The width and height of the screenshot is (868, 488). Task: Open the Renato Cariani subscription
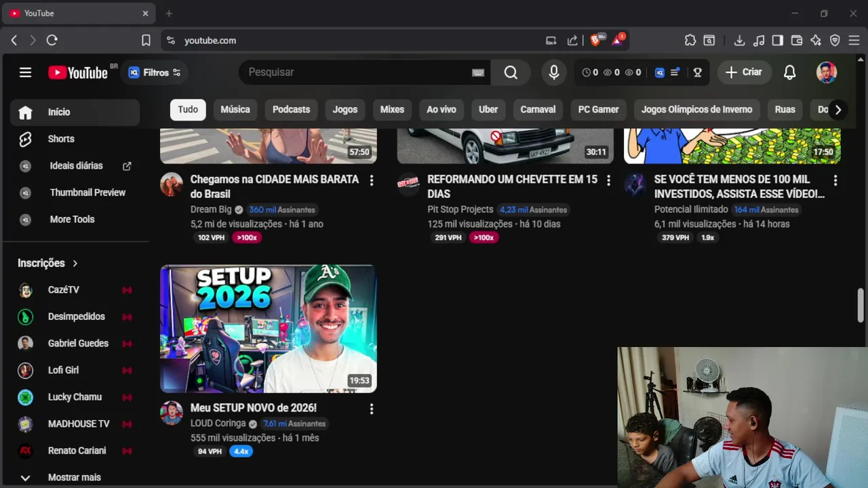(x=75, y=451)
